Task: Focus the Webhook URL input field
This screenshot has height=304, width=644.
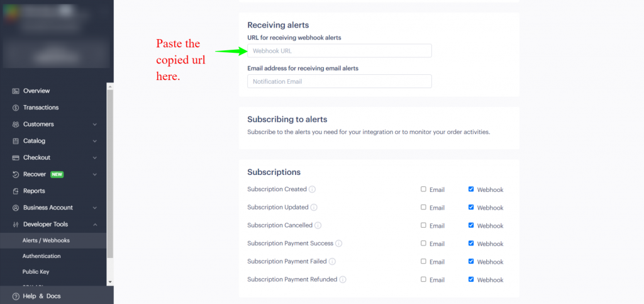Action: point(339,51)
